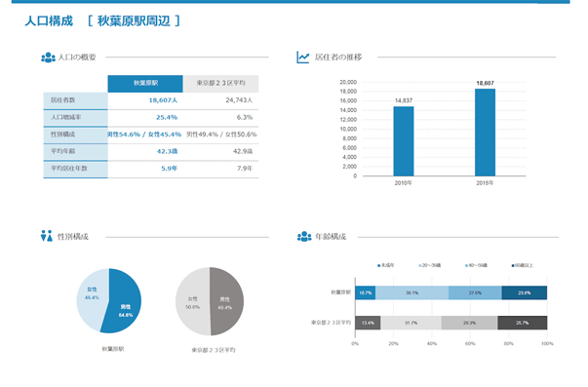Viewport: 588px width, 387px height.
Task: Click the 男性 49.4% dark gray pie slice
Action: (227, 302)
